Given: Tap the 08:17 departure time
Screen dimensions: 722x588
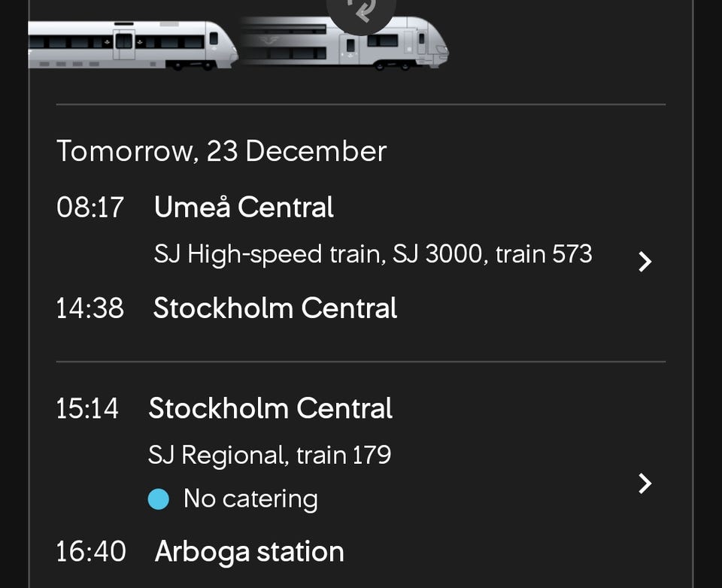Looking at the screenshot, I should 90,208.
